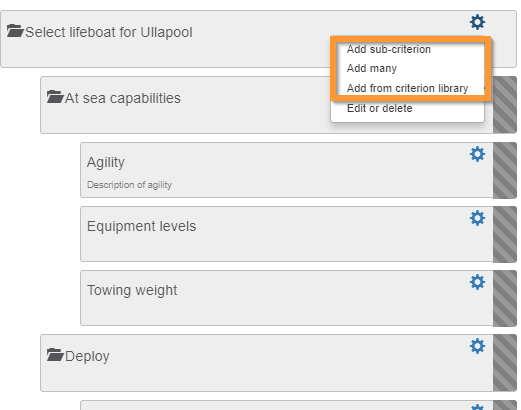Click the striped handle beside Equipment levels
Screen dimensions: 521x410
(505, 234)
